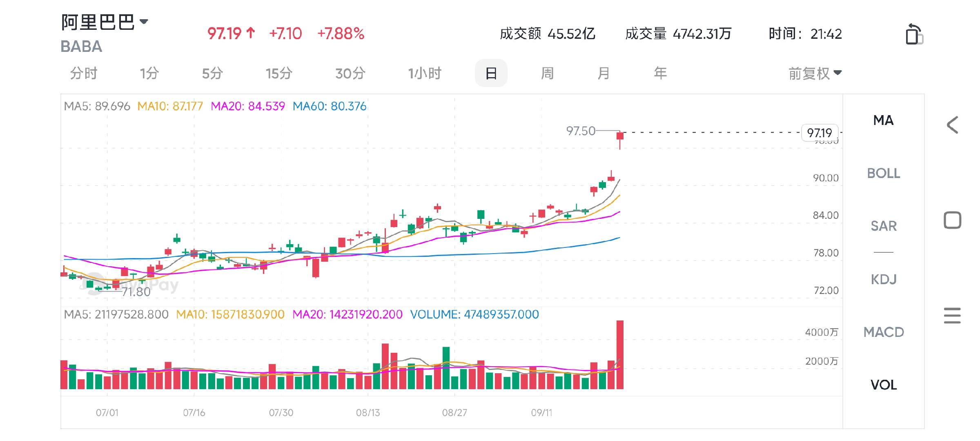Click the MA5: 89.696 legend value
Image resolution: width=980 pixels, height=441 pixels.
97,106
